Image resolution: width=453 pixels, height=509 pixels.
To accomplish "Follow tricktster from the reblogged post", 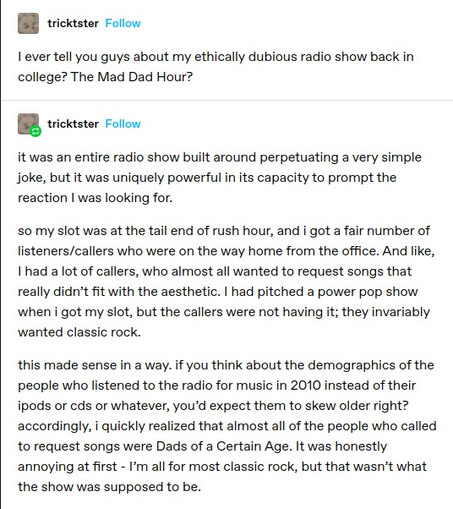I will click(x=123, y=124).
